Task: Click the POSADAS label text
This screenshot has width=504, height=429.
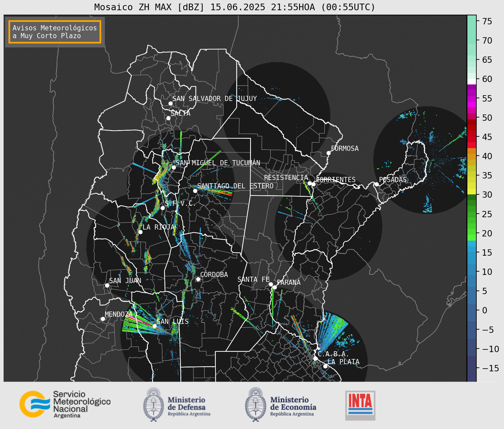Action: (393, 180)
